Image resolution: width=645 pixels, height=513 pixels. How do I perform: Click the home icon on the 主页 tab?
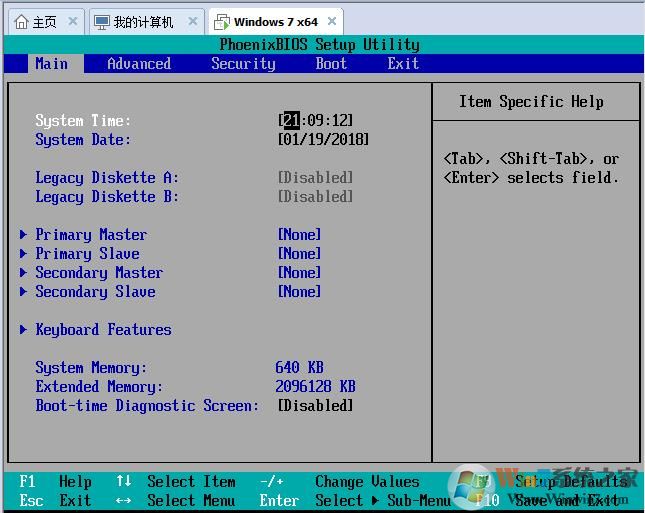click(x=21, y=22)
